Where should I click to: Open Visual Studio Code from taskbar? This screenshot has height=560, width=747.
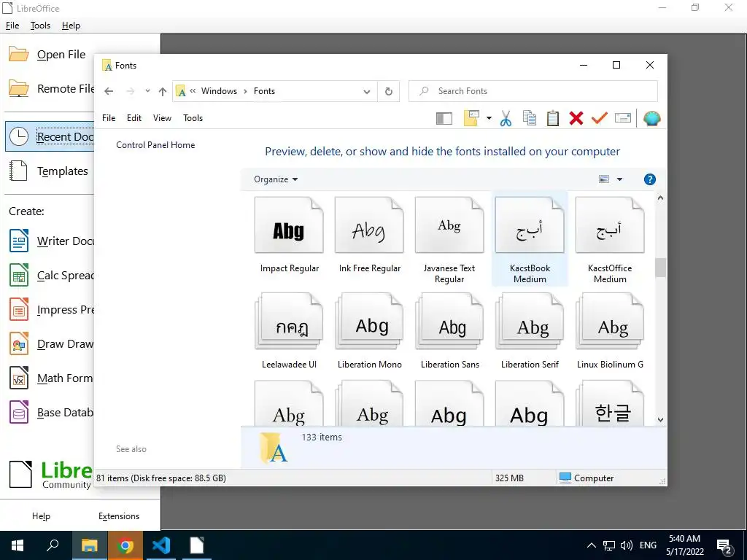160,545
